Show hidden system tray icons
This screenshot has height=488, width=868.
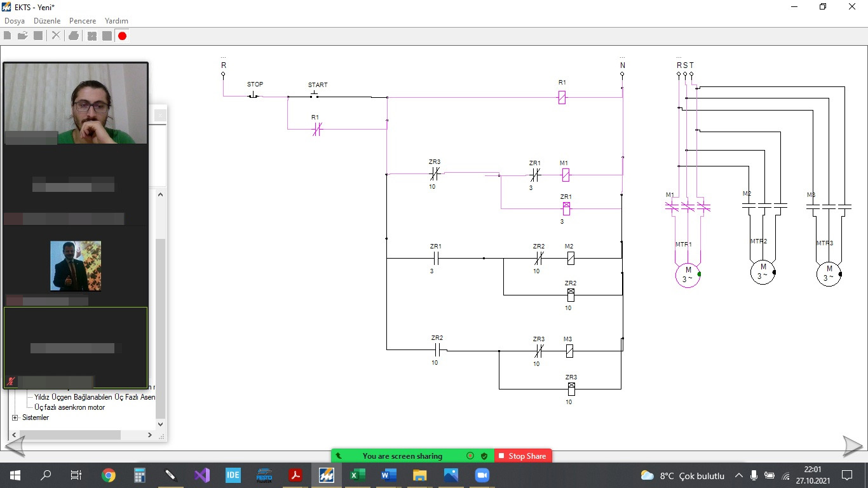738,475
